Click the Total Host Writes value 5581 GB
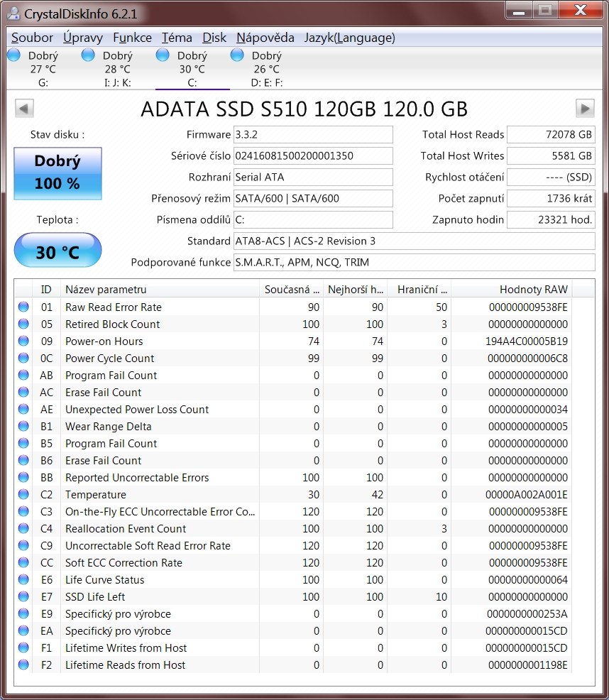This screenshot has height=700, width=609. 551,155
